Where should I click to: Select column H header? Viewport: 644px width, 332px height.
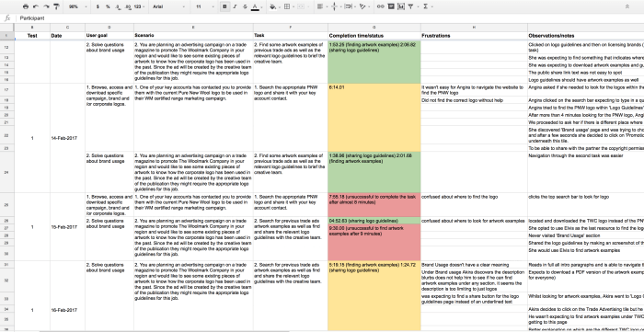(x=474, y=28)
